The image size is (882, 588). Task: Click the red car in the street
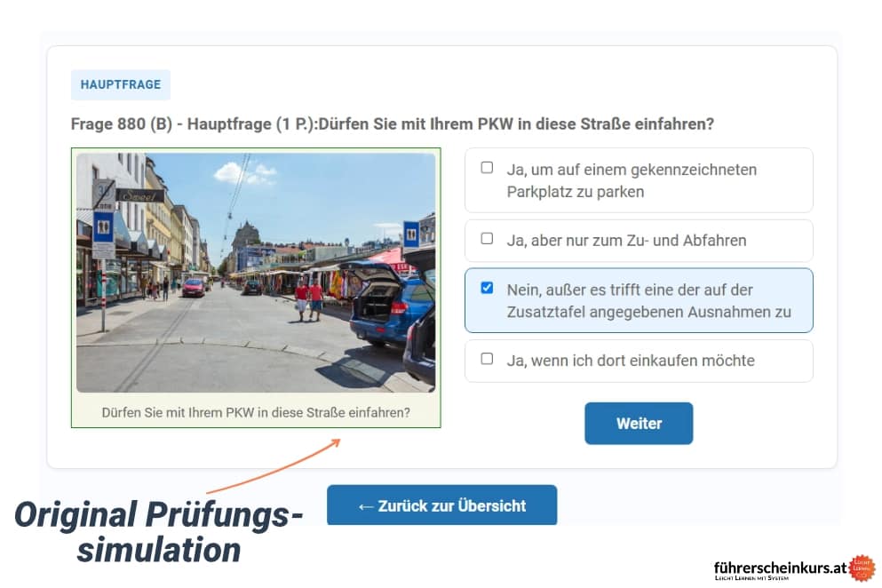click(194, 288)
